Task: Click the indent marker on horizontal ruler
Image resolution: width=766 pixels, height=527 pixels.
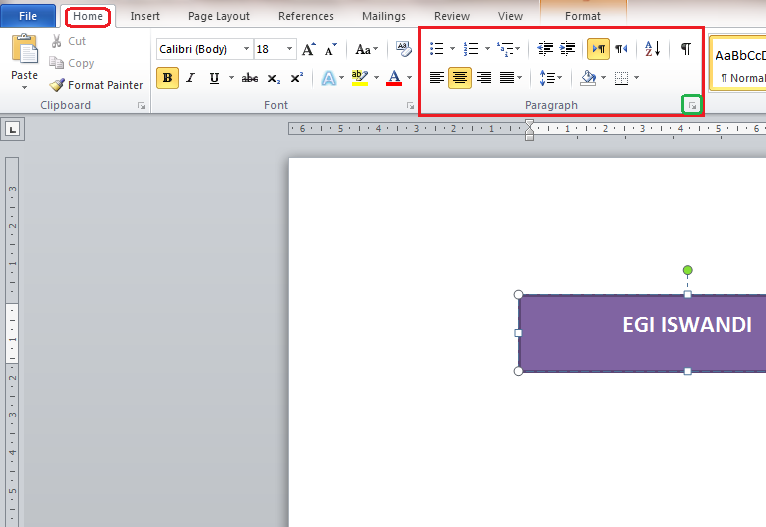Action: click(x=530, y=130)
